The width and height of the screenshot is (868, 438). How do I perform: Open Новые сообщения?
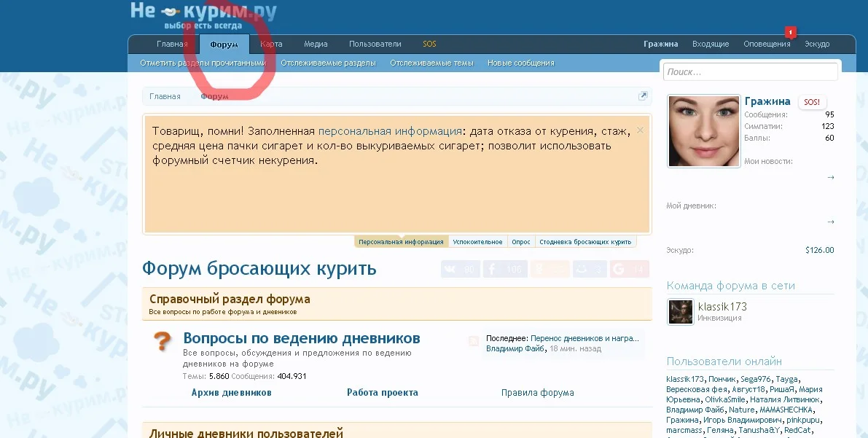(x=521, y=63)
